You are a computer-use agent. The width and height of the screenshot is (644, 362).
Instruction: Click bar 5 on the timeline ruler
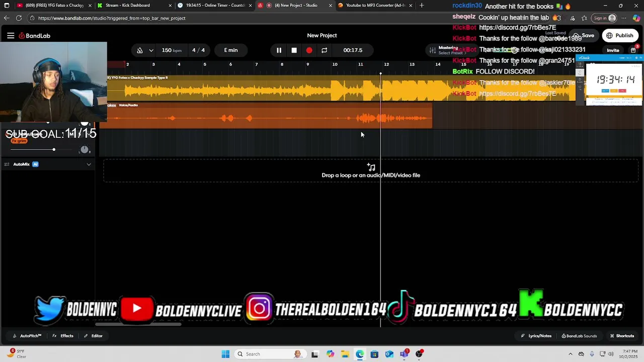pyautogui.click(x=205, y=64)
